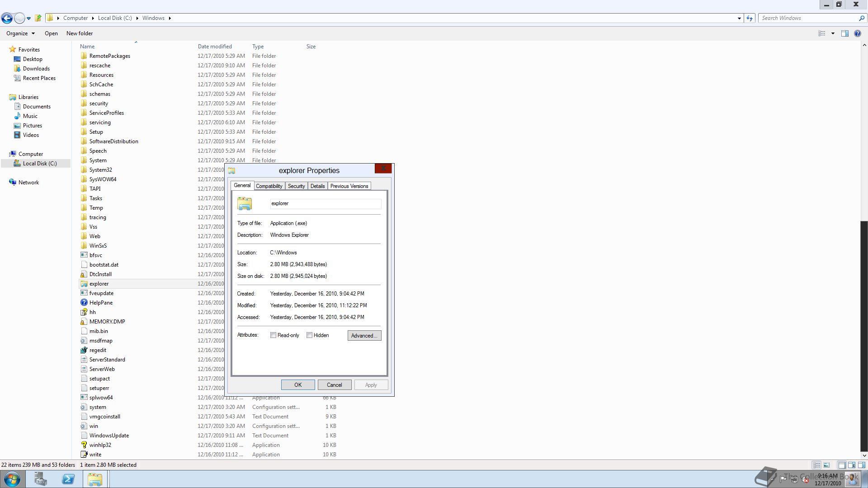The width and height of the screenshot is (868, 488).
Task: Open the Pictures library
Action: (x=33, y=126)
